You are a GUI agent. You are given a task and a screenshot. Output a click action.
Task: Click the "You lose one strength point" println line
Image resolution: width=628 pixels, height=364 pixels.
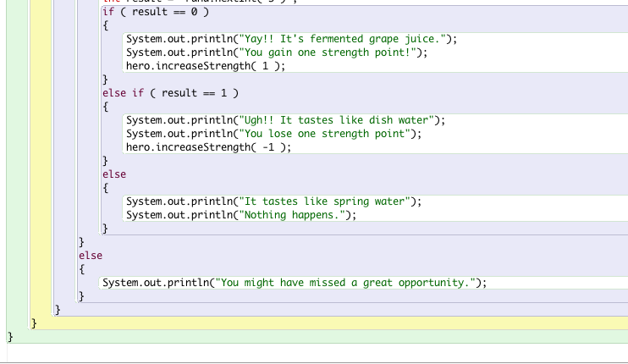pos(274,134)
